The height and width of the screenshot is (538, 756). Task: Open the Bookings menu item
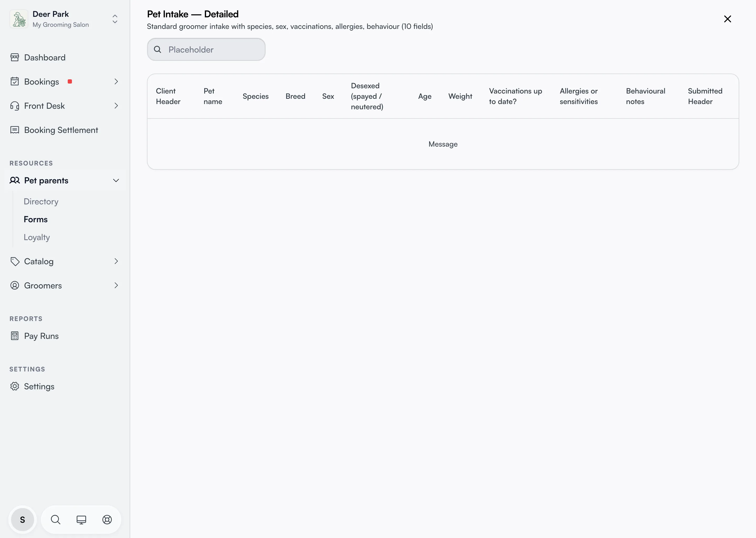(x=41, y=81)
